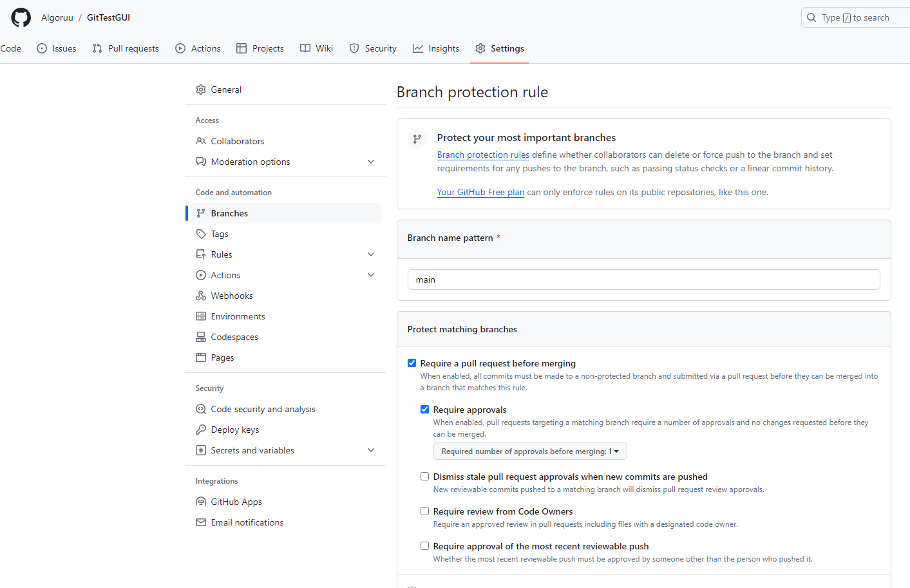Open the Wiki tab
The height and width of the screenshot is (588, 910).
coord(317,48)
